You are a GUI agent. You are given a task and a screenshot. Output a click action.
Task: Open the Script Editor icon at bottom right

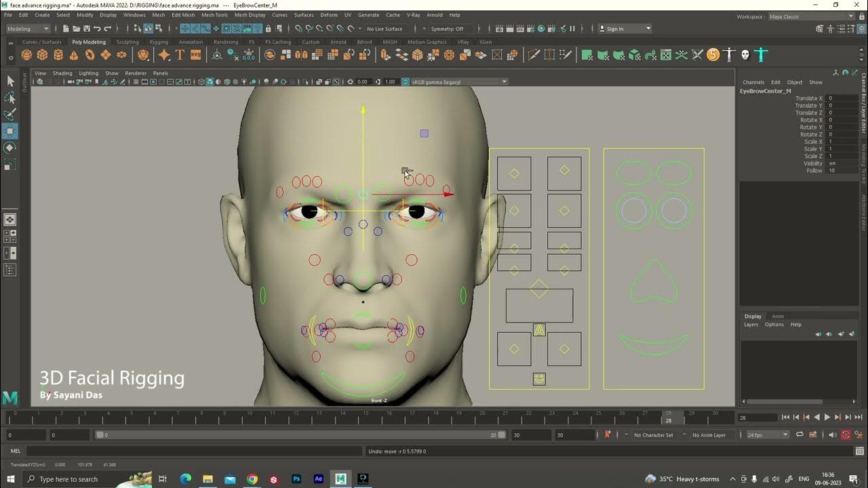pyautogui.click(x=860, y=451)
